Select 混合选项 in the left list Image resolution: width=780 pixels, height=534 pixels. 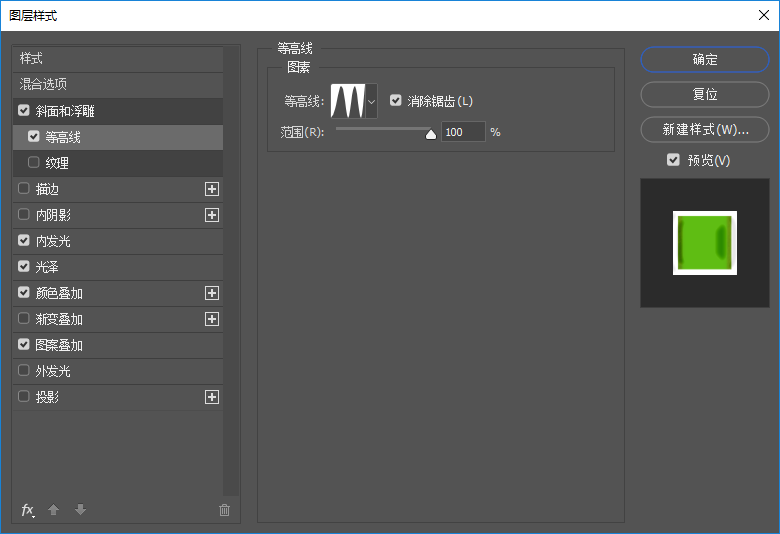click(x=118, y=85)
